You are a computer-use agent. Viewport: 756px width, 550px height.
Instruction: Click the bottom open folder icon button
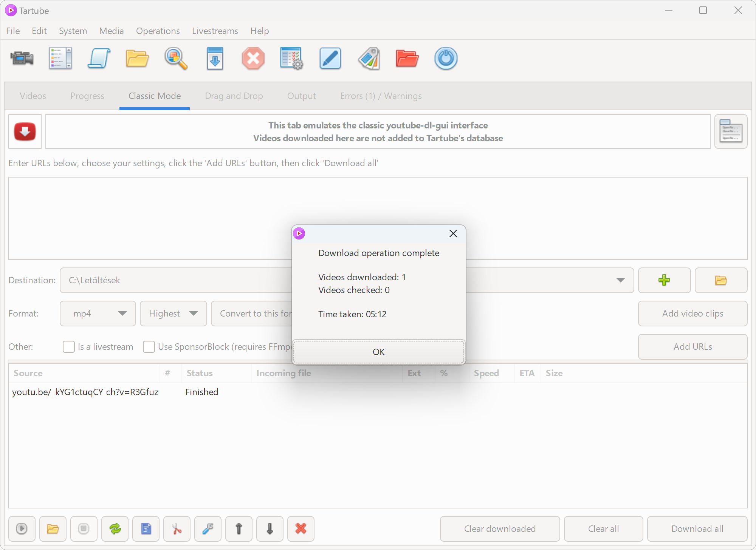(53, 529)
